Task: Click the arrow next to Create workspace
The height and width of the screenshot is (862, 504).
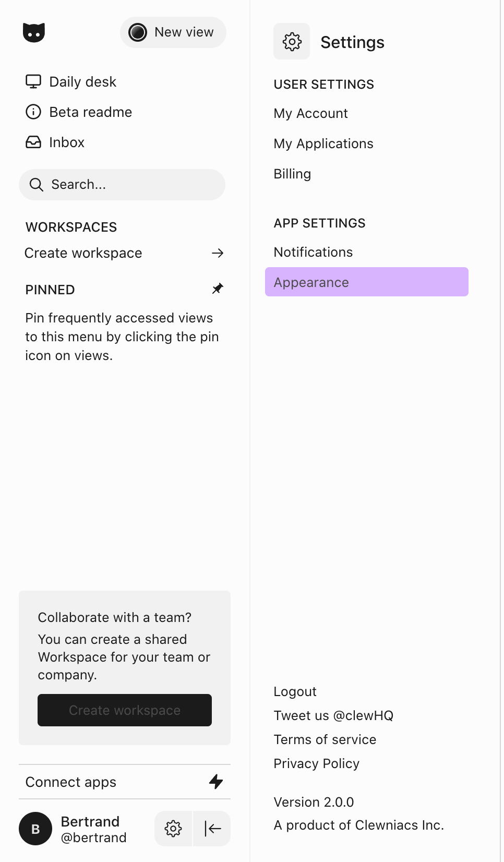Action: click(x=218, y=253)
